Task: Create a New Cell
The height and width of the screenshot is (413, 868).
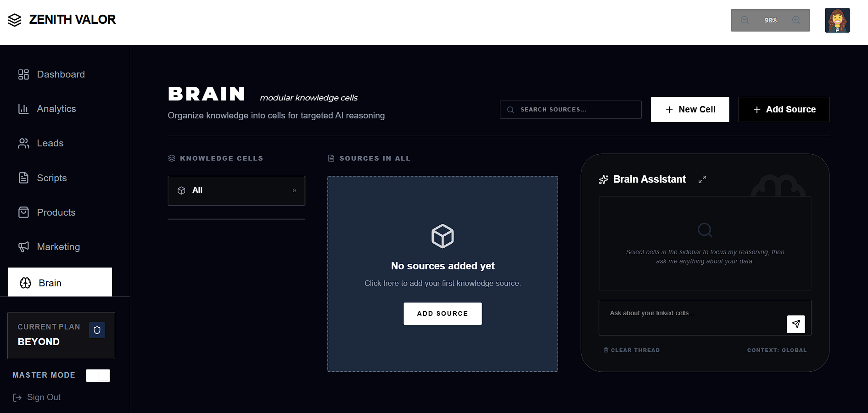Action: 690,109
